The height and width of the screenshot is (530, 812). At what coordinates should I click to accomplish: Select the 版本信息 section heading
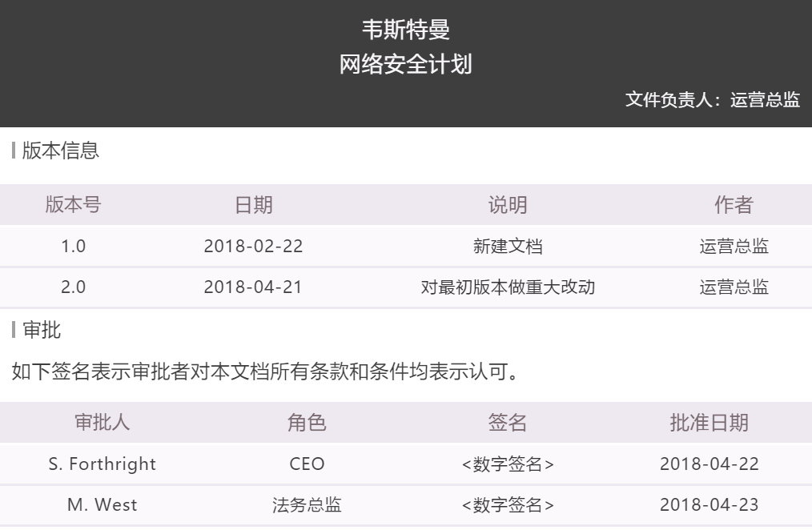pyautogui.click(x=61, y=152)
